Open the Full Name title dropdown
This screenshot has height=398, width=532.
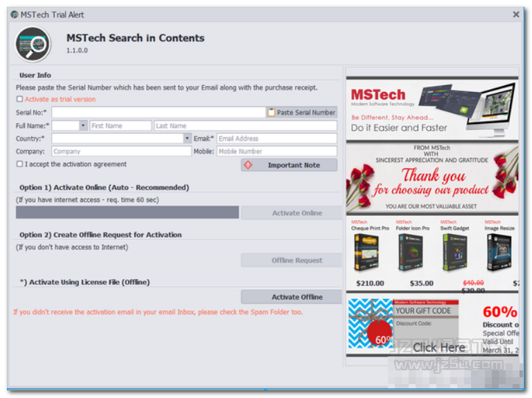point(83,126)
